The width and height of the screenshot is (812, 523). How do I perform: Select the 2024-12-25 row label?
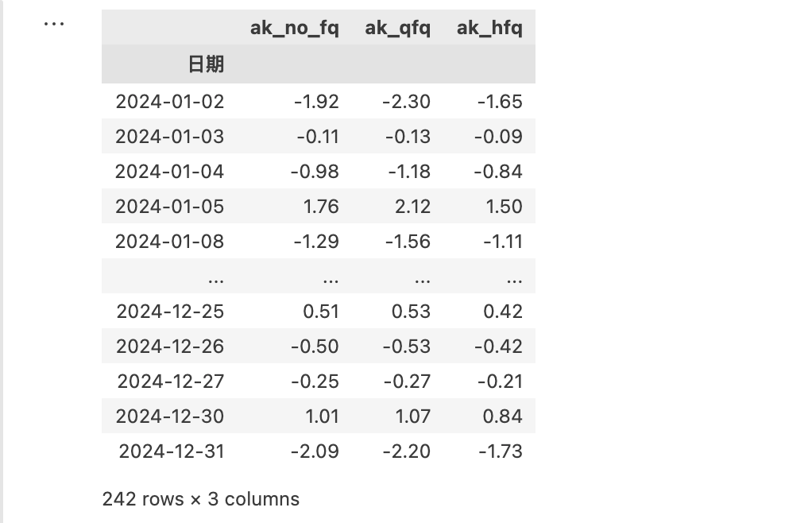170,312
